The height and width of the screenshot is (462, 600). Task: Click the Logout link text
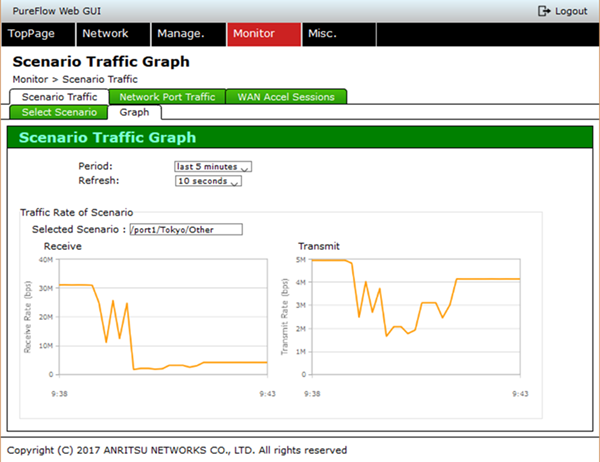(571, 10)
